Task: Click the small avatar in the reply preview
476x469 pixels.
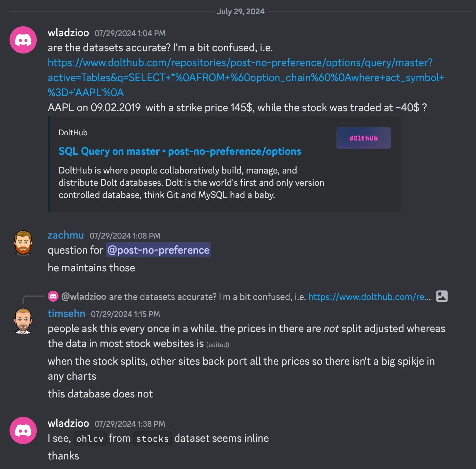Action: [x=53, y=297]
